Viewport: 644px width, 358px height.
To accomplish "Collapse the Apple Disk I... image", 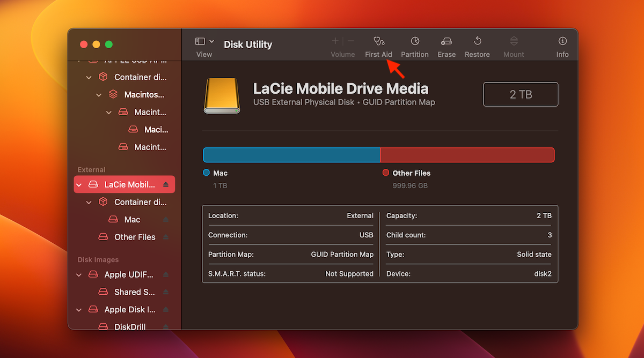I will point(79,310).
